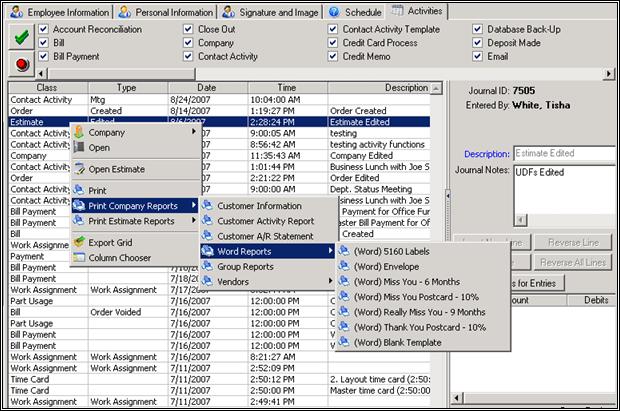
Task: Click the Export Grid icon
Action: tap(79, 242)
